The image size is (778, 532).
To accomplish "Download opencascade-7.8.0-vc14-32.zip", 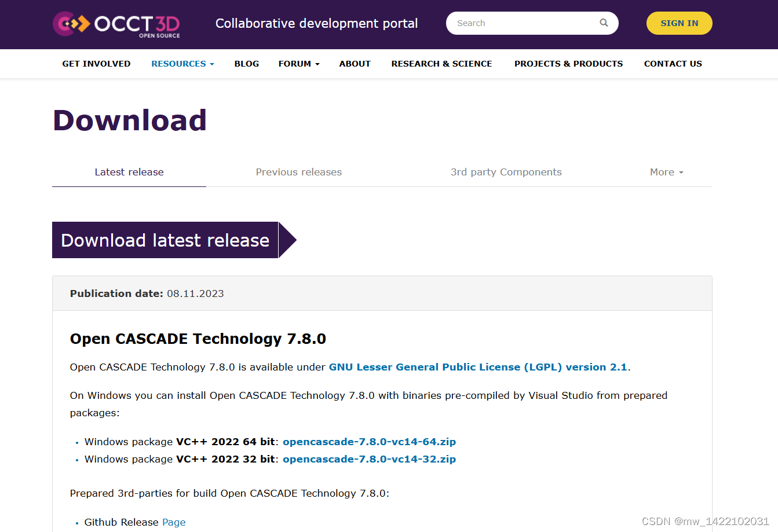I will 369,459.
